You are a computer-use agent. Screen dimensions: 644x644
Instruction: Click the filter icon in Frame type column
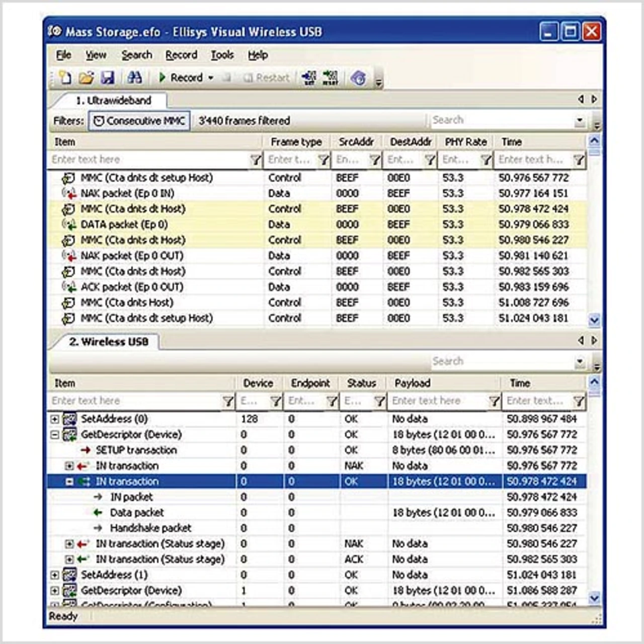(324, 160)
